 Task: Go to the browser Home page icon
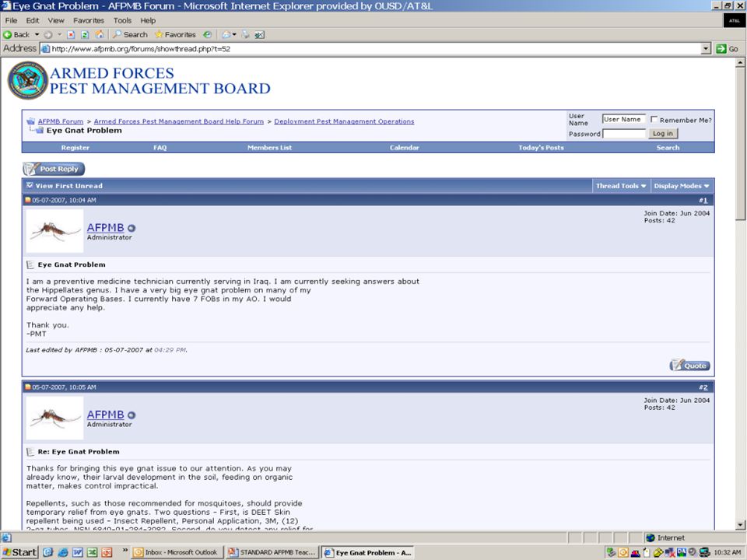pos(100,35)
